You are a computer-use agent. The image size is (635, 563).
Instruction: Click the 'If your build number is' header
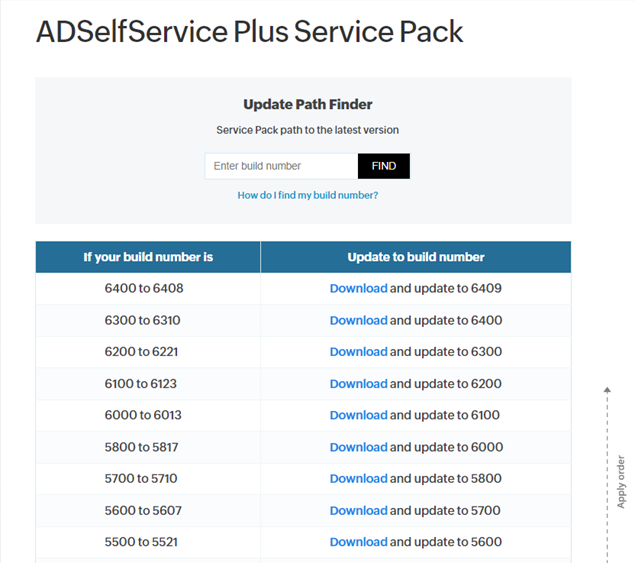pyautogui.click(x=148, y=257)
